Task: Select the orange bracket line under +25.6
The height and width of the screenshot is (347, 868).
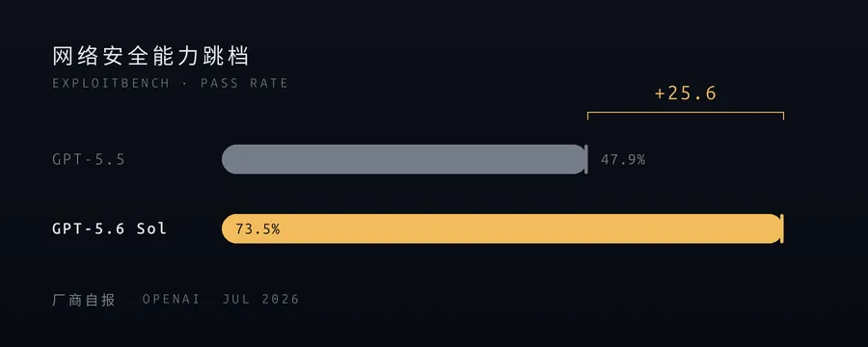Action: pos(686,113)
